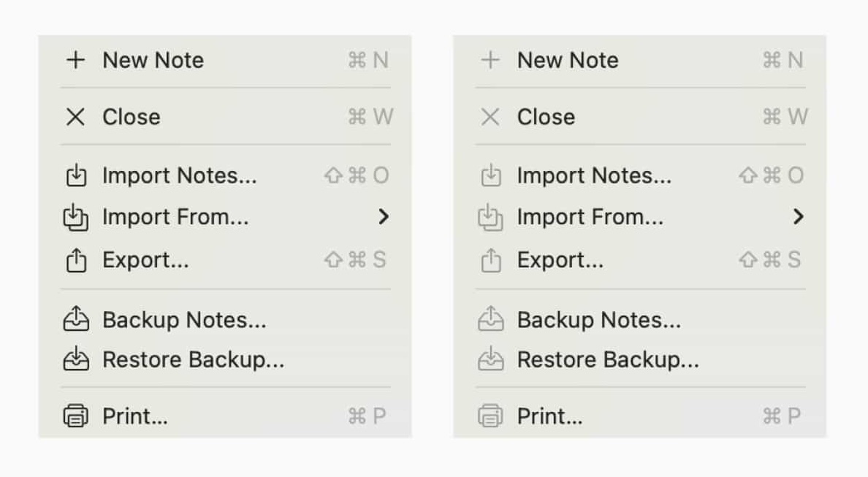Select the Backup Notes tray icon
Image resolution: width=868 pixels, height=477 pixels.
pos(76,319)
